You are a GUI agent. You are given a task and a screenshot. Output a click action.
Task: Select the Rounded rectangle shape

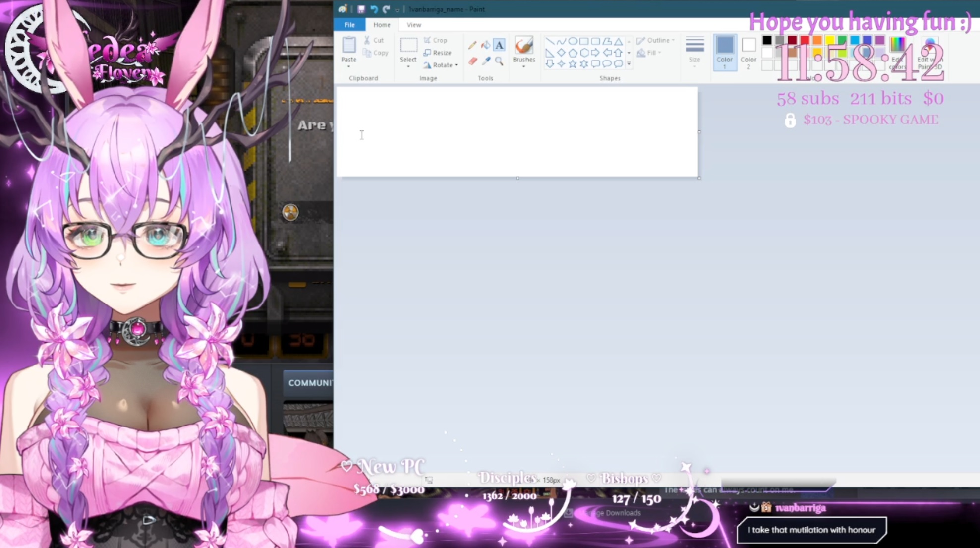click(x=595, y=41)
